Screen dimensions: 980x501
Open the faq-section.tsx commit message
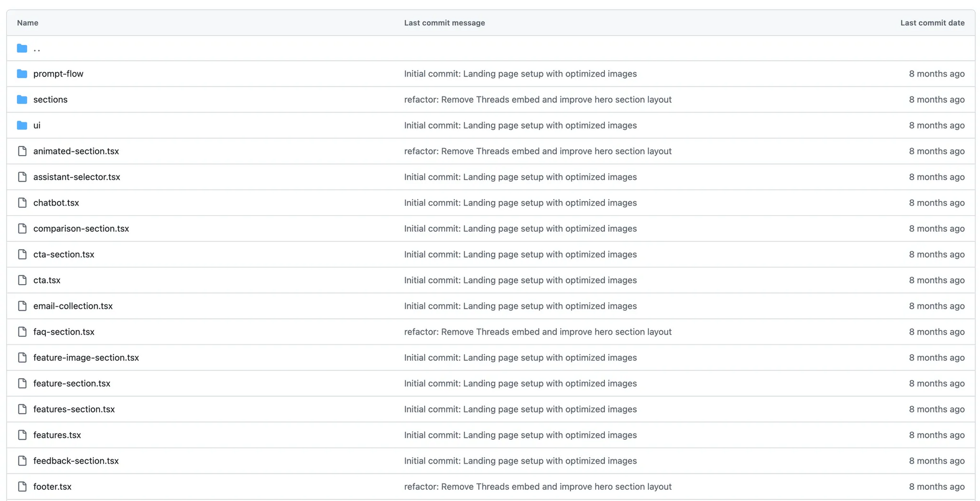pyautogui.click(x=537, y=332)
